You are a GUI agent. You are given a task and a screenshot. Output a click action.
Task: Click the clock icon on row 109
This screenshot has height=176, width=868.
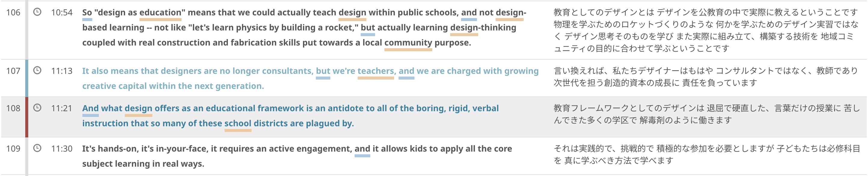(37, 148)
